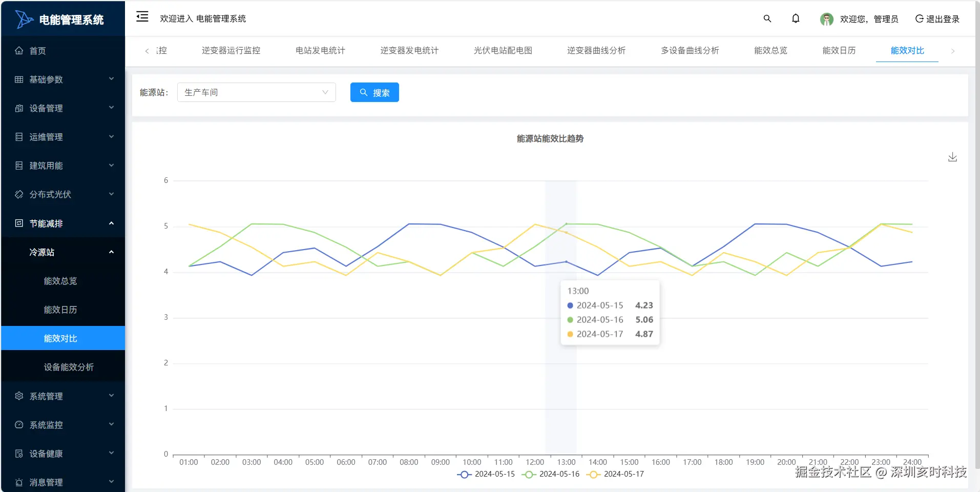The width and height of the screenshot is (980, 492).
Task: Click the chart title 能源站能效比趋势
Action: (550, 138)
